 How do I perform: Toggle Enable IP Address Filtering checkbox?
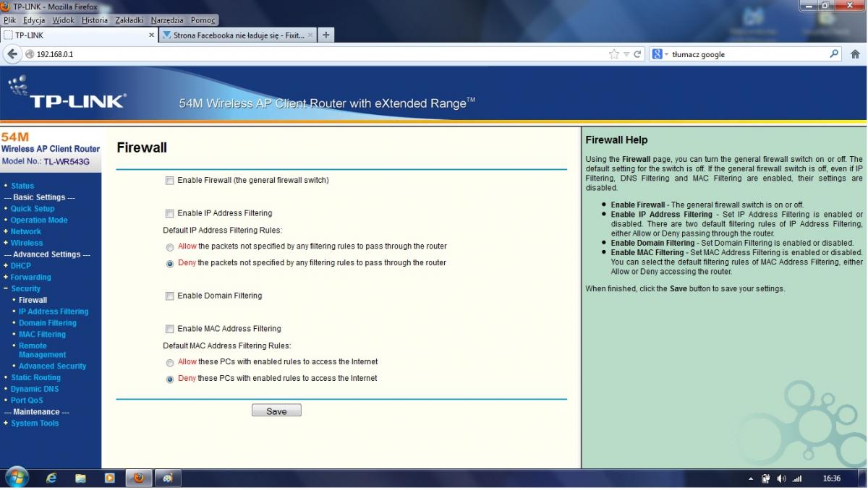click(170, 214)
